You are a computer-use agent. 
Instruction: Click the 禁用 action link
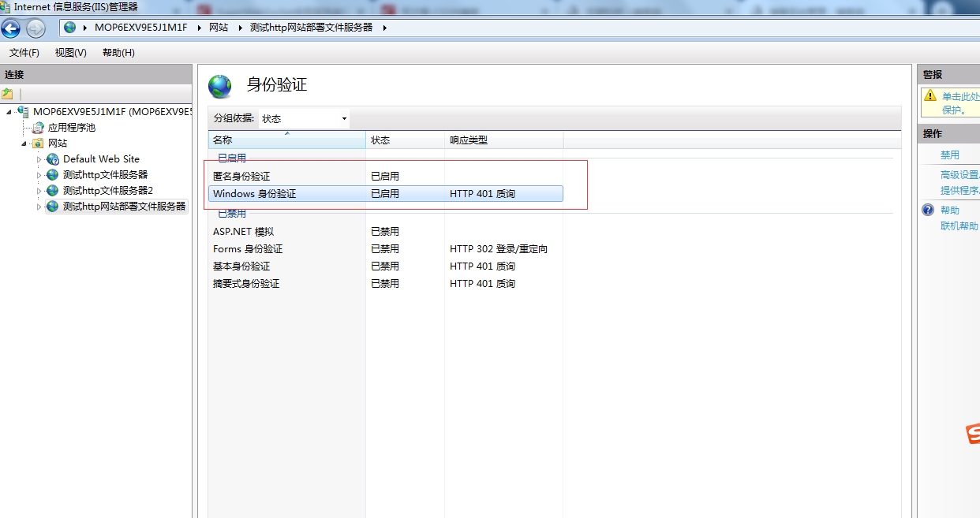(x=949, y=155)
